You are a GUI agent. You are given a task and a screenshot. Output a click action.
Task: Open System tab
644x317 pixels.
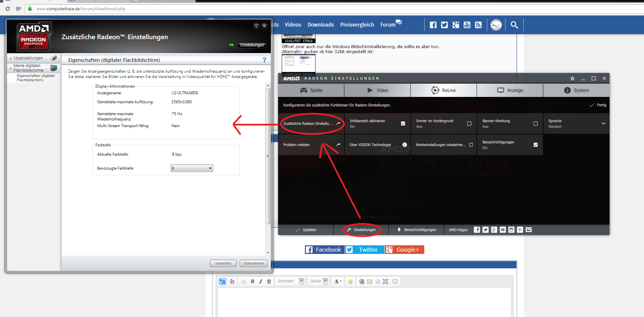[x=576, y=90]
